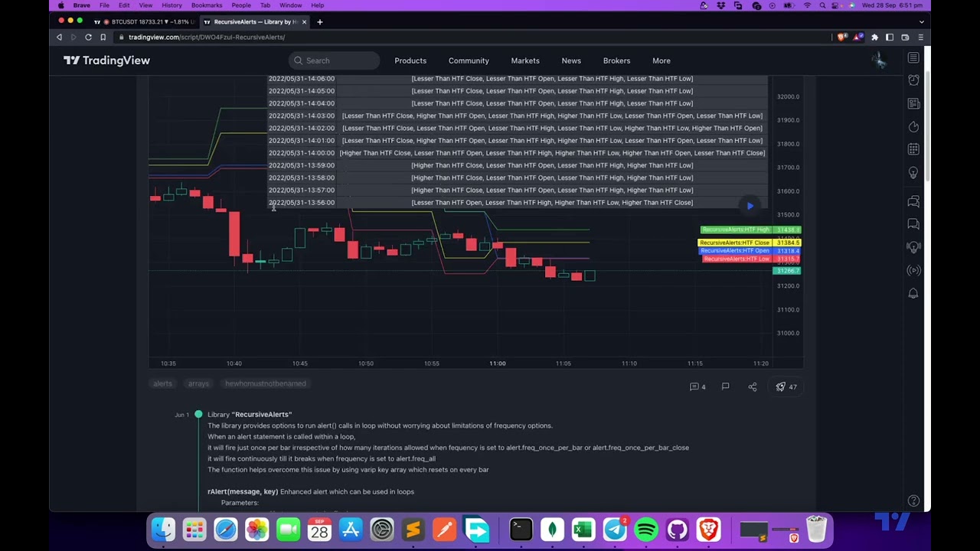Viewport: 980px width, 551px height.
Task: Open the Calendar icon in sidebar
Action: pyautogui.click(x=913, y=149)
